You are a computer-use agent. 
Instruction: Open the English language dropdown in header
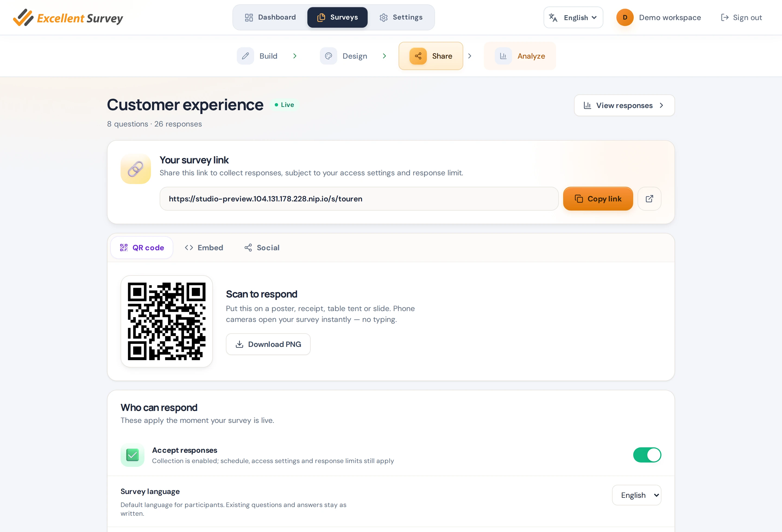pos(573,17)
